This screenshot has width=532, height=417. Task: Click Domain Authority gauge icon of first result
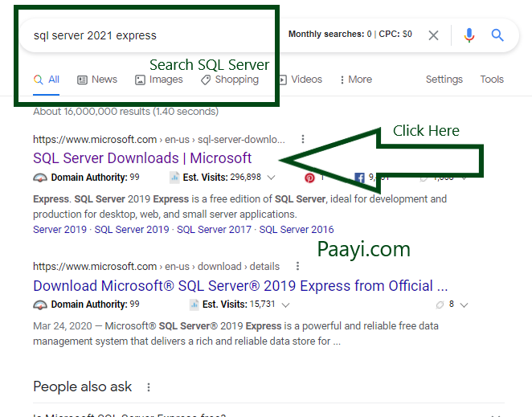click(40, 178)
